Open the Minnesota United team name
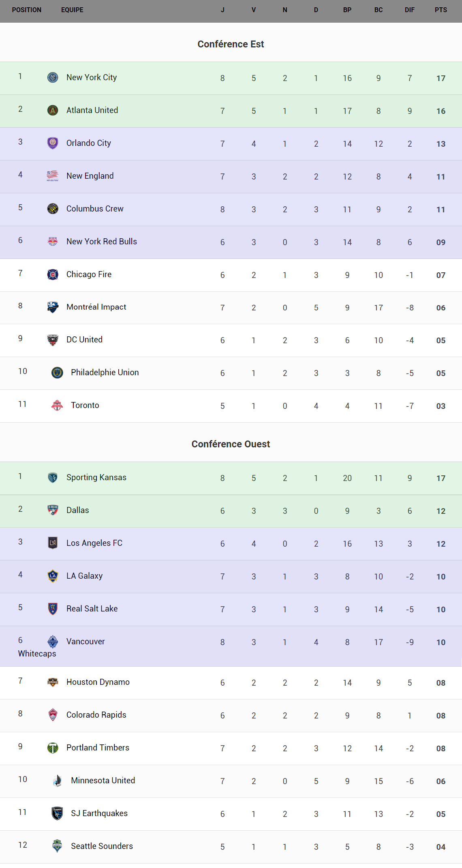 103,780
